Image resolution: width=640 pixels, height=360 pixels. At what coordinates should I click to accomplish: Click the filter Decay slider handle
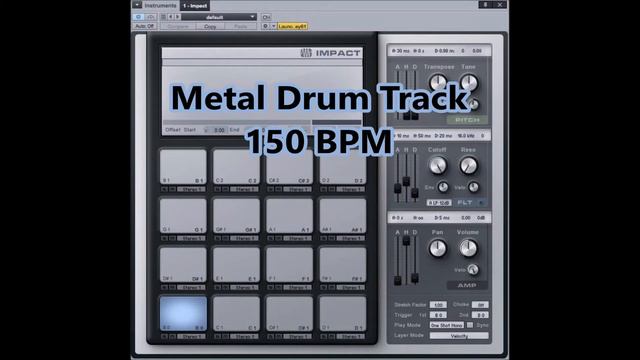pos(415,193)
